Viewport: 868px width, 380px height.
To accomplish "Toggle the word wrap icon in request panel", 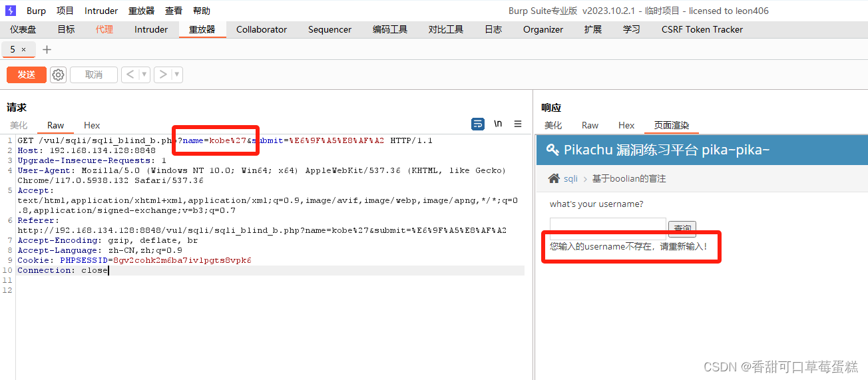I will 478,124.
